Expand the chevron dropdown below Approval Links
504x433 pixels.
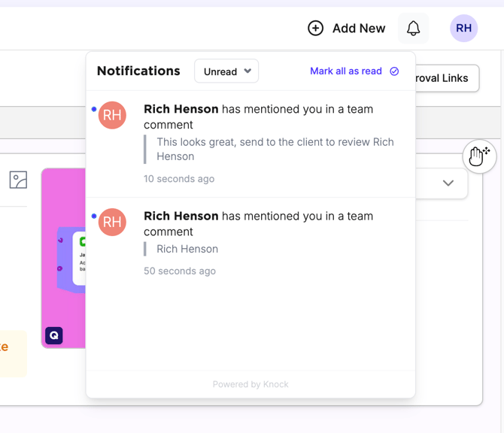[448, 183]
